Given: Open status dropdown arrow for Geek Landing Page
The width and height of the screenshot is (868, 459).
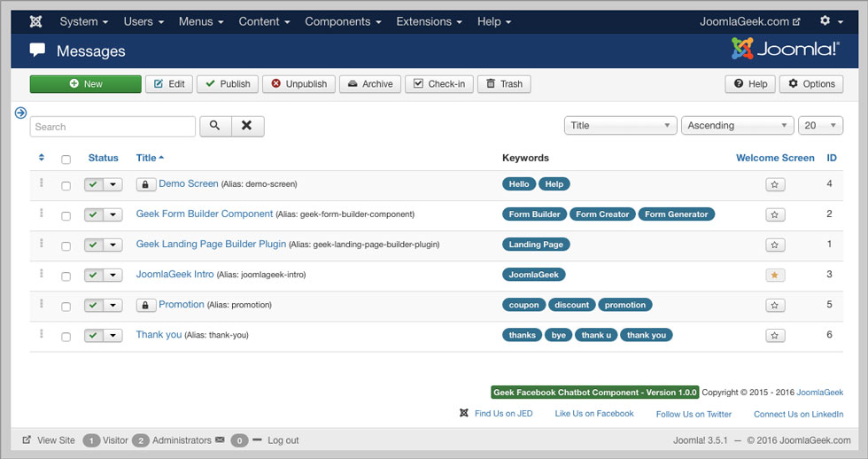Looking at the screenshot, I should coord(113,245).
